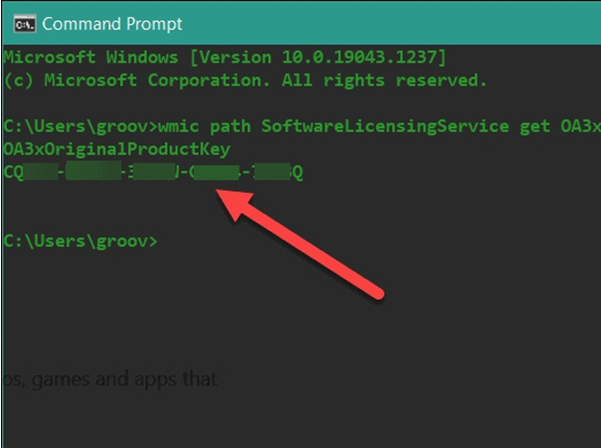601x448 pixels.
Task: Click the bottom C:\Users\groov> prompt
Action: (x=80, y=240)
